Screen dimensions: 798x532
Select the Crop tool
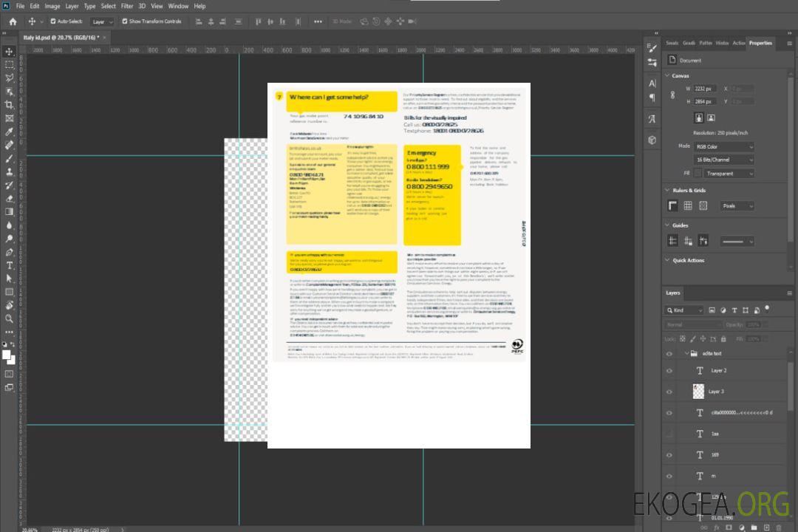(x=10, y=105)
